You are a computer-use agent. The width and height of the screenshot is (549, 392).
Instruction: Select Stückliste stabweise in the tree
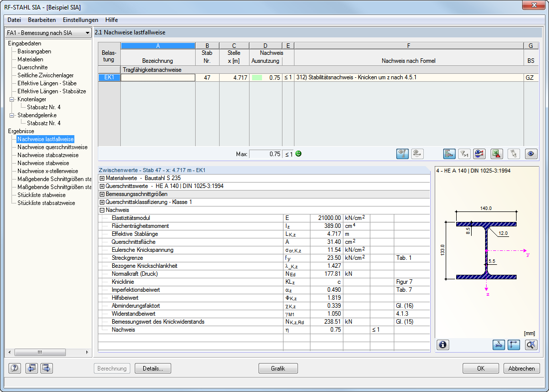point(41,195)
